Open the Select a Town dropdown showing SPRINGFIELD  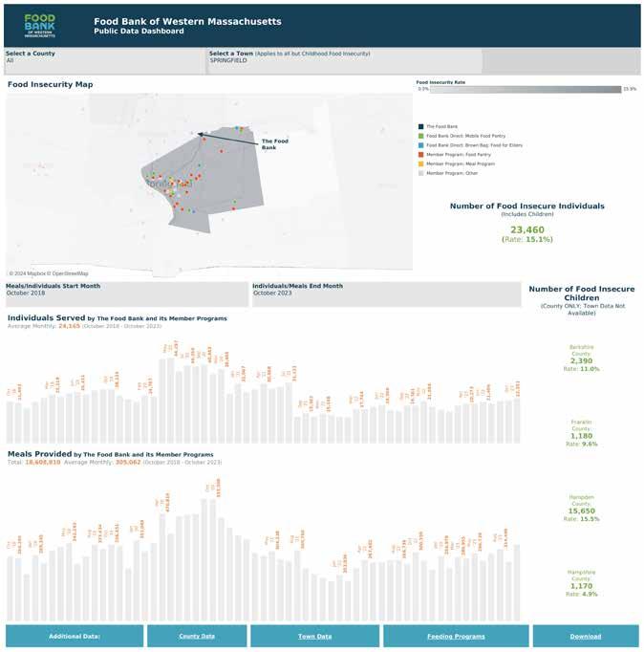[345, 61]
